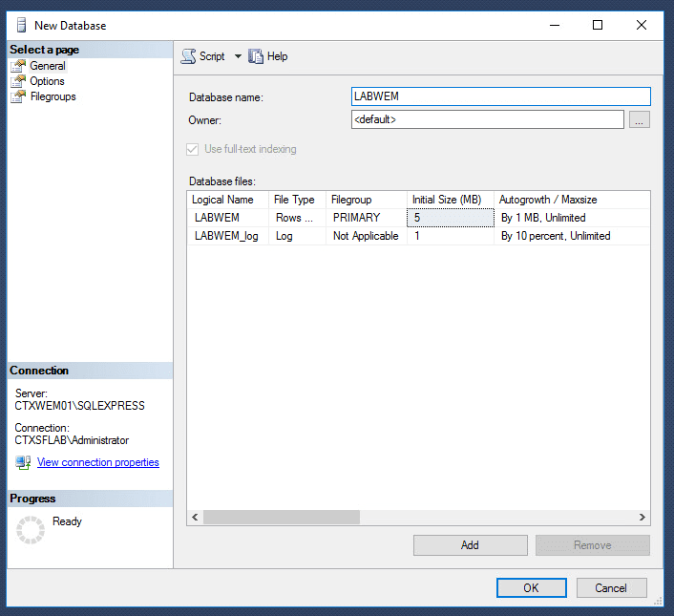Viewport: 674px width, 616px height.
Task: Click the By 1 MB, Unlimited cell
Action: coord(572,218)
